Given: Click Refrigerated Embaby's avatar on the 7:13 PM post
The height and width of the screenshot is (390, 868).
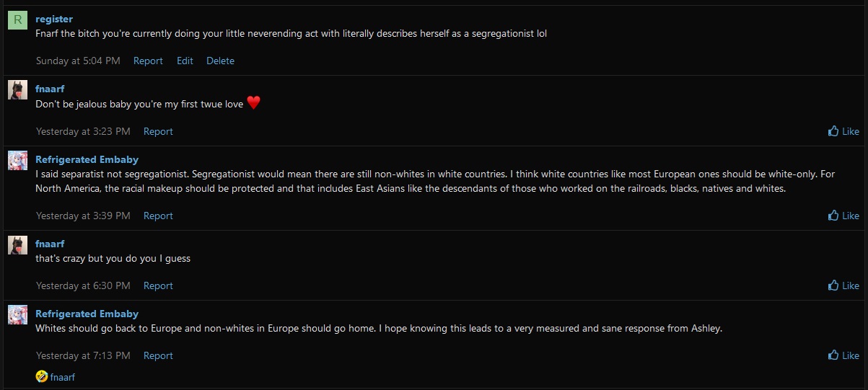Looking at the screenshot, I should pos(17,315).
